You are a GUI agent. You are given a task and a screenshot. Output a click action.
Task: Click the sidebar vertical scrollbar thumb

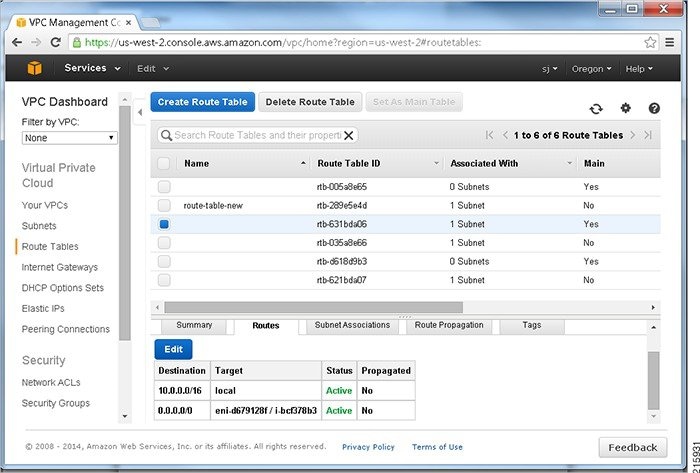coord(125,223)
